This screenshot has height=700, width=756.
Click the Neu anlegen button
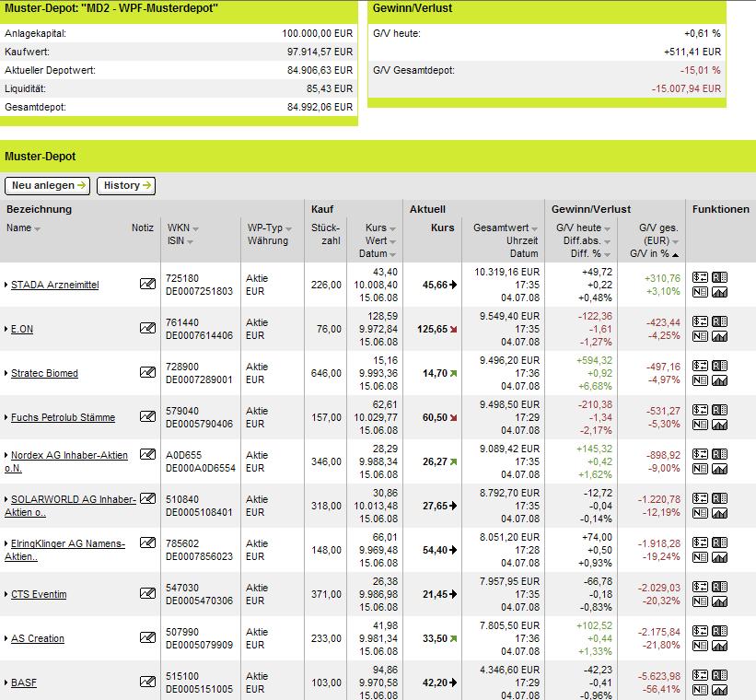[x=48, y=186]
